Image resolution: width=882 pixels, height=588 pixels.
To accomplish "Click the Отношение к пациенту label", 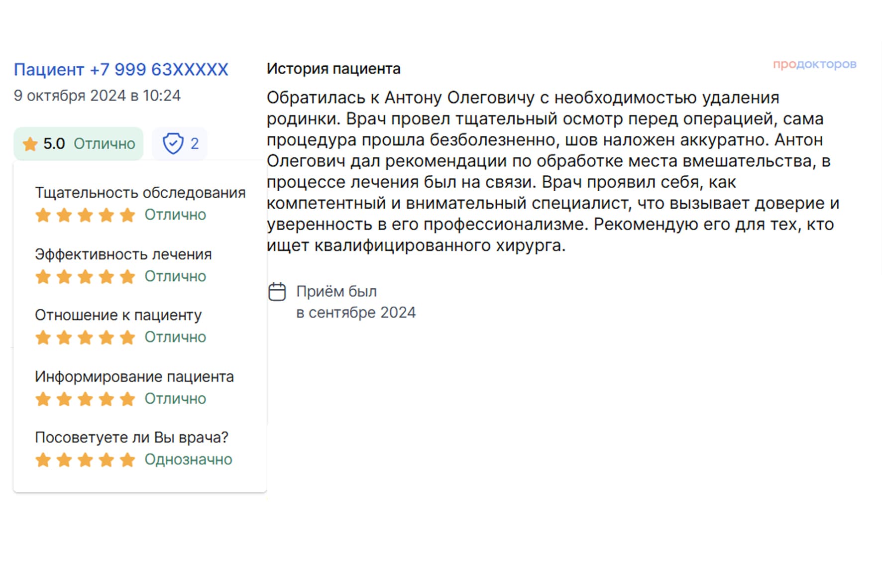I will [118, 315].
